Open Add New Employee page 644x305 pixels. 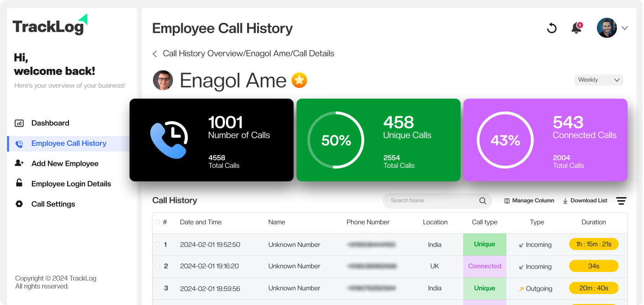pos(65,164)
